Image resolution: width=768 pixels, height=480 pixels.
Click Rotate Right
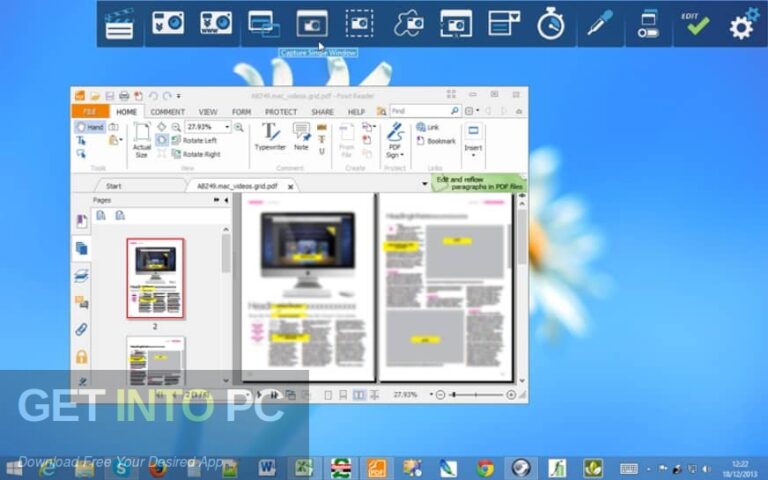point(196,154)
